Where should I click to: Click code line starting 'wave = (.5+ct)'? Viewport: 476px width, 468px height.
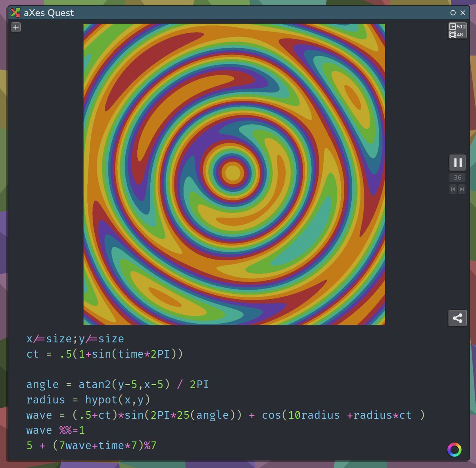[226, 415]
